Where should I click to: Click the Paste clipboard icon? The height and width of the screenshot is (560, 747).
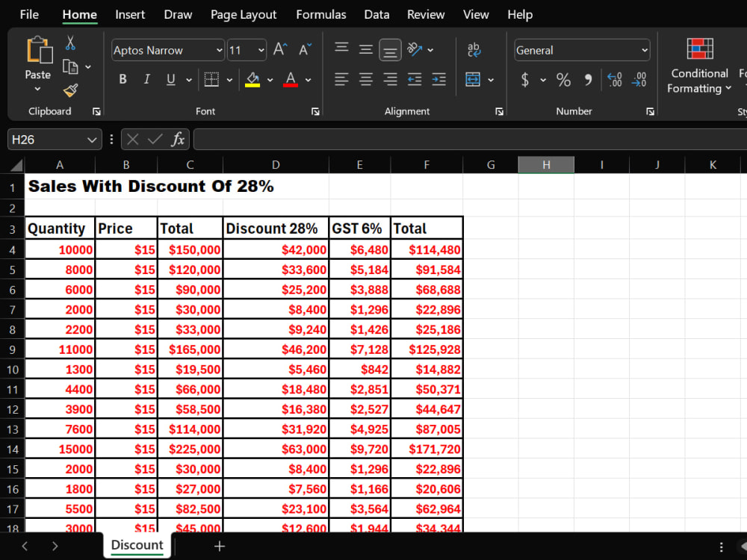(x=39, y=49)
